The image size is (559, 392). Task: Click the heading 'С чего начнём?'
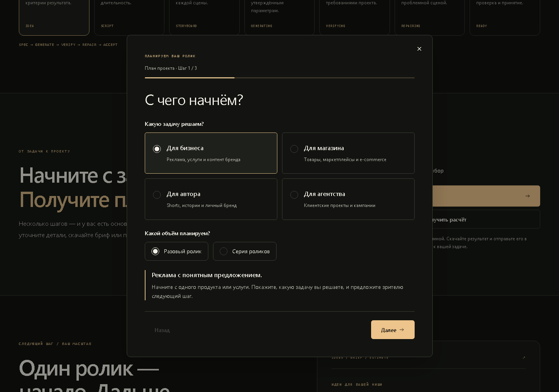coord(194,100)
